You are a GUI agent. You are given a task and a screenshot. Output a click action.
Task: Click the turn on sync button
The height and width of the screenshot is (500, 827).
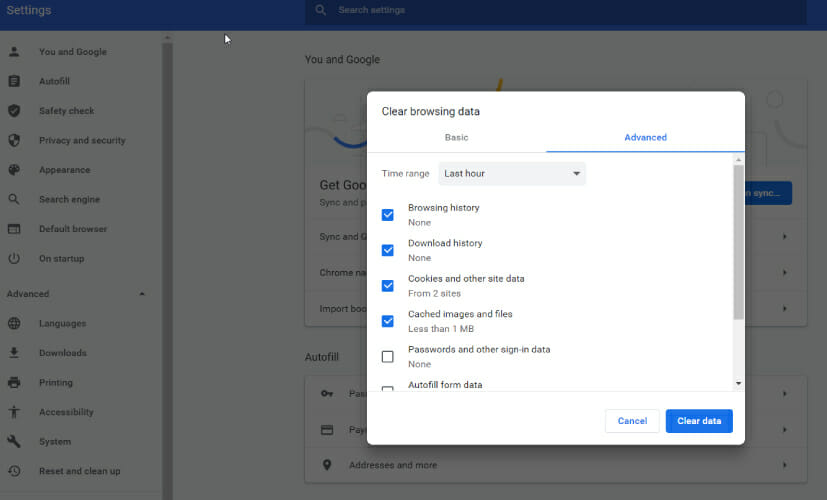768,193
